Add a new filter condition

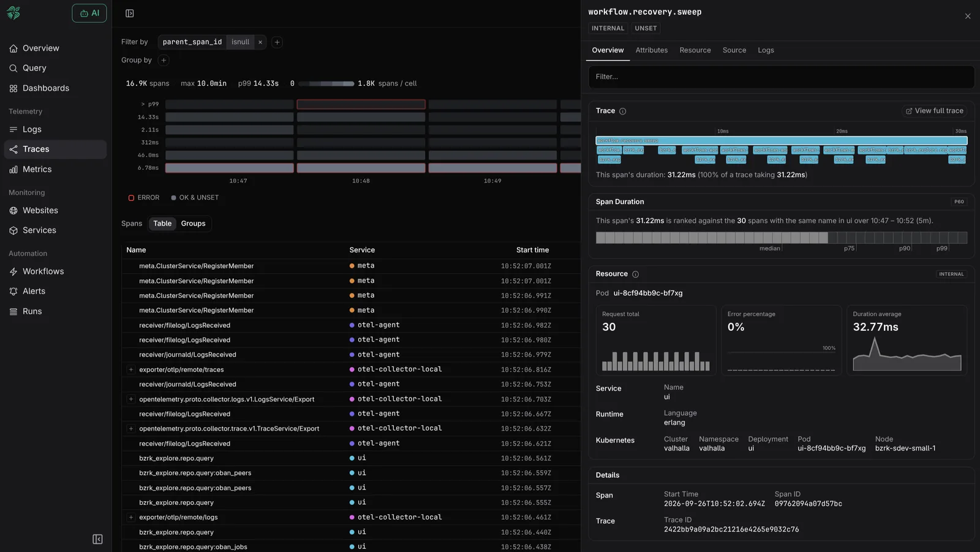click(x=277, y=42)
